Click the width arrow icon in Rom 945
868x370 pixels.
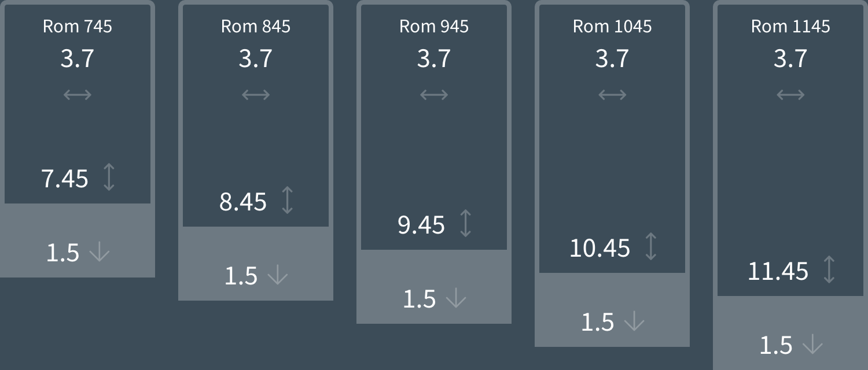[x=434, y=94]
